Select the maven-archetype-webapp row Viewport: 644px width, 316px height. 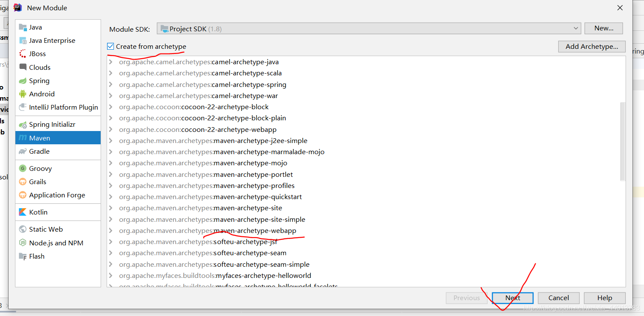[366, 230]
